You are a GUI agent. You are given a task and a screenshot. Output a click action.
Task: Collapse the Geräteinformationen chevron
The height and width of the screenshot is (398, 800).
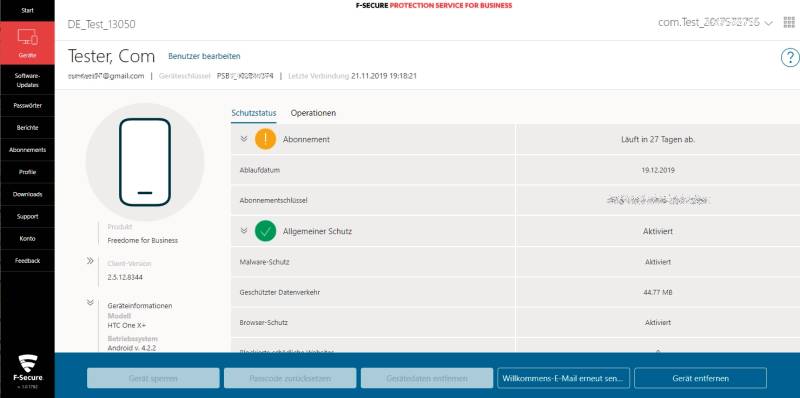[90, 302]
